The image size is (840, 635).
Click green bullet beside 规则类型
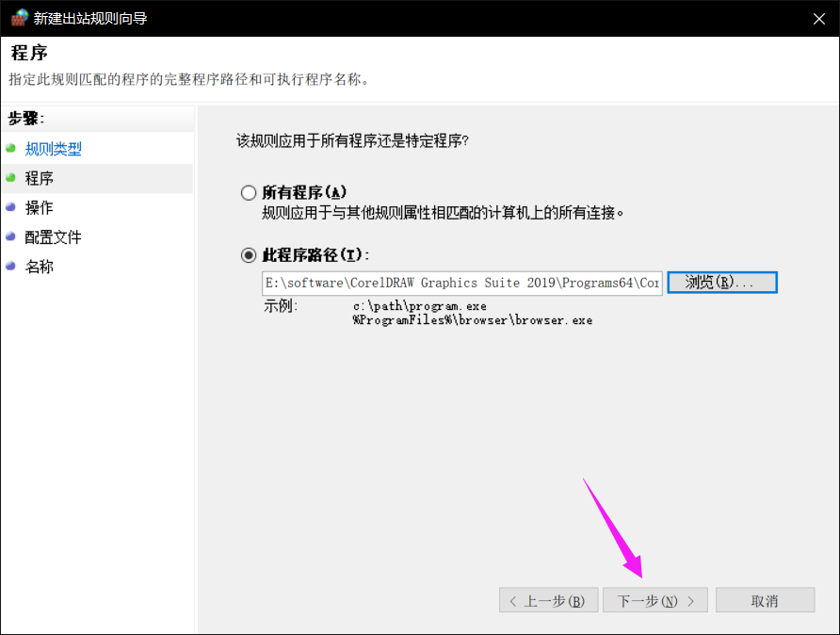click(10, 148)
